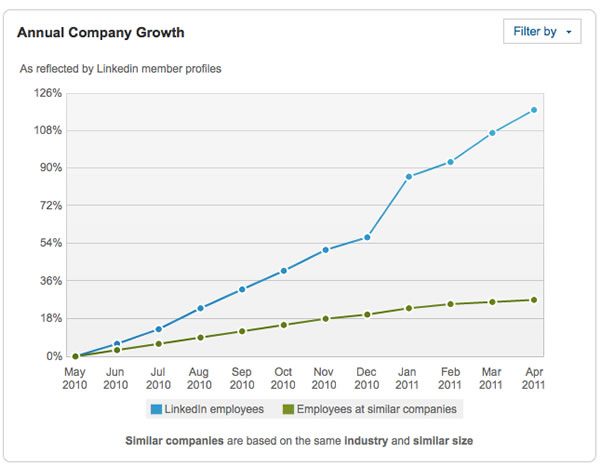Click the Annual Company Growth title
This screenshot has height=466, width=600.
click(101, 33)
